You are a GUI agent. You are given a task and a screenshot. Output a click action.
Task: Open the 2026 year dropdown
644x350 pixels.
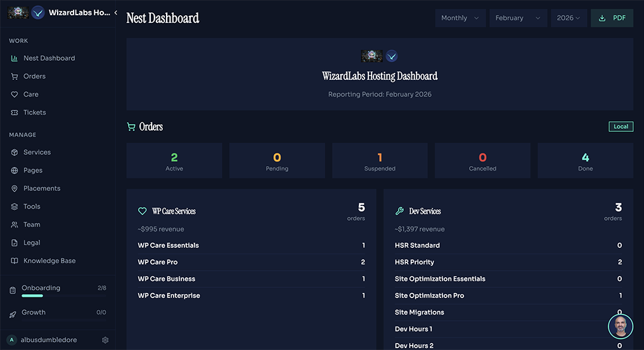(x=569, y=18)
